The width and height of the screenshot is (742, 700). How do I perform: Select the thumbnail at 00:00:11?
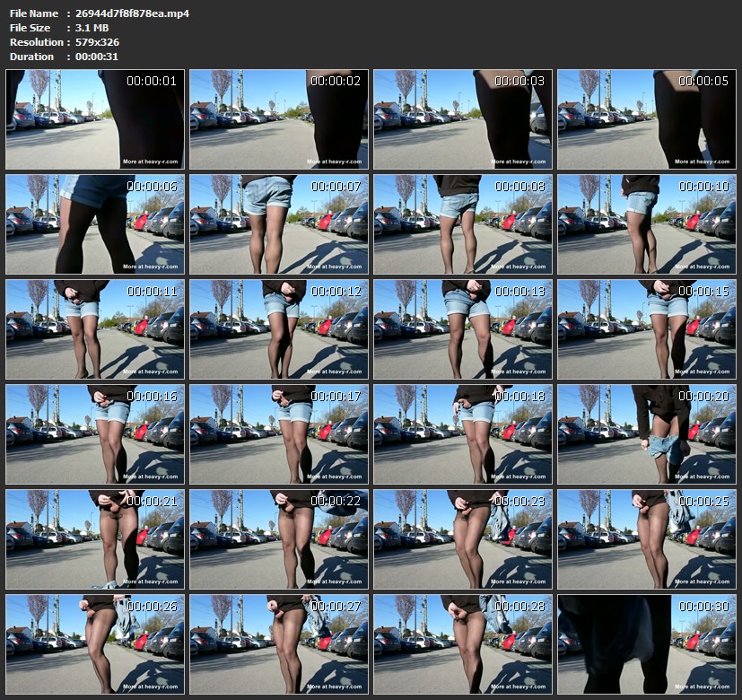tap(95, 329)
